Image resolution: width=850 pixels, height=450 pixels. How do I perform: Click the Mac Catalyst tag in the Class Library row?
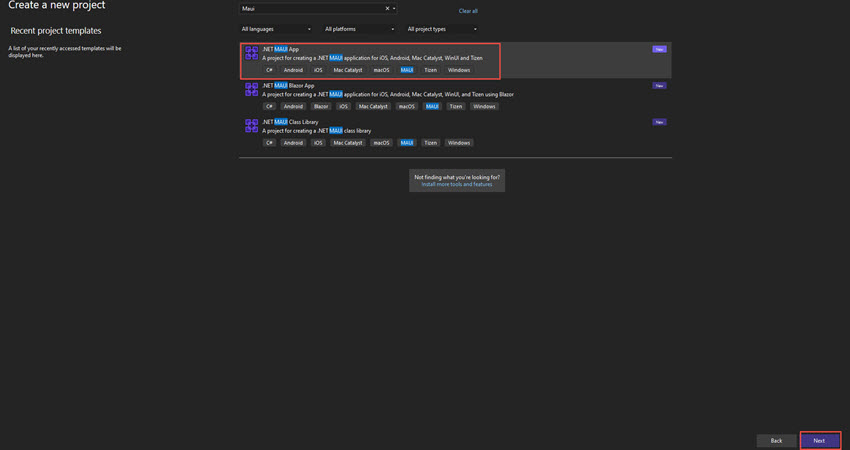point(347,143)
